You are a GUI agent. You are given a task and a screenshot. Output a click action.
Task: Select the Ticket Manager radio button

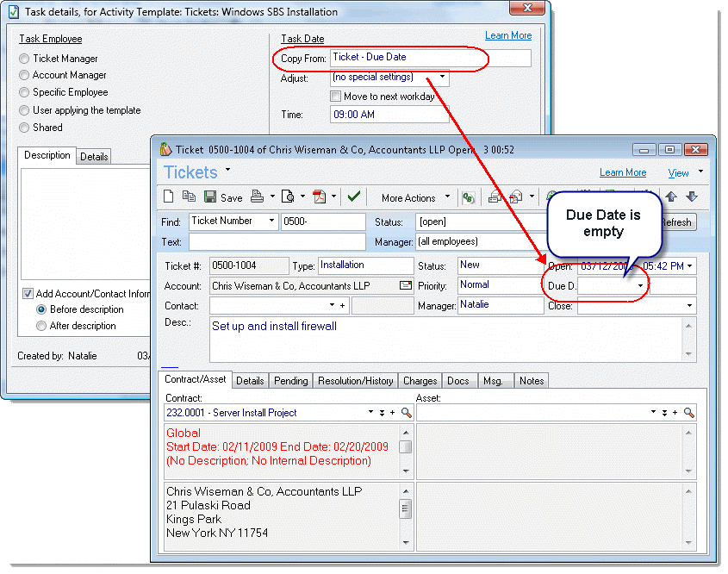pyautogui.click(x=24, y=59)
